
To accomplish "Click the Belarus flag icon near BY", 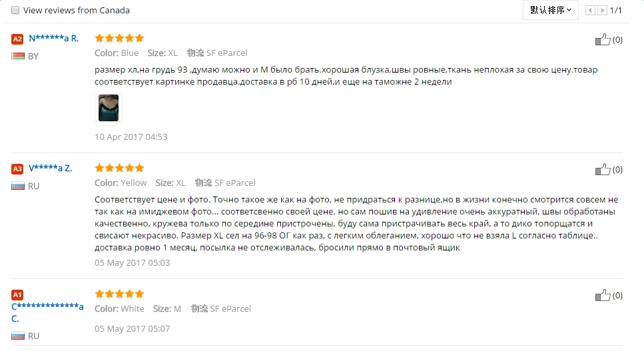I will pyautogui.click(x=18, y=56).
